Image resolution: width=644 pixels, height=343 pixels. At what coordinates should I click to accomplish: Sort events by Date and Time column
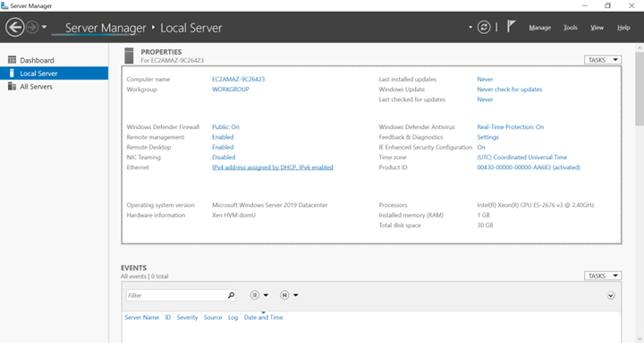(263, 317)
